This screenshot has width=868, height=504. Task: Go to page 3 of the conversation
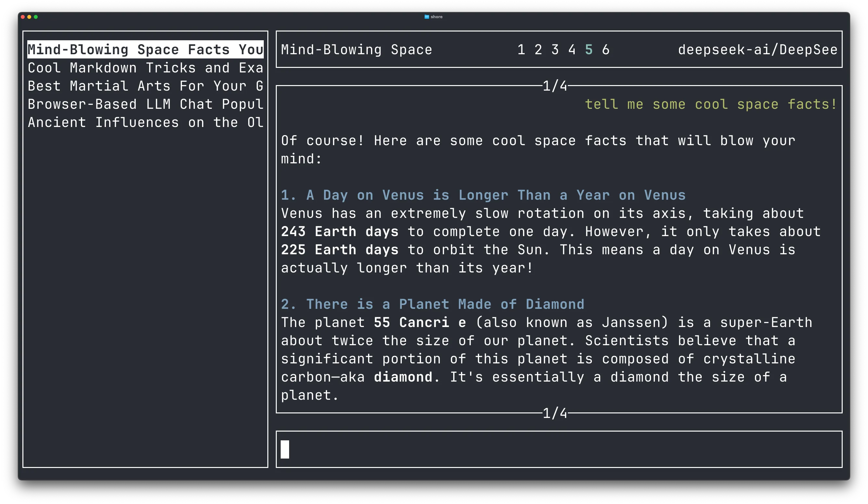[x=555, y=50]
